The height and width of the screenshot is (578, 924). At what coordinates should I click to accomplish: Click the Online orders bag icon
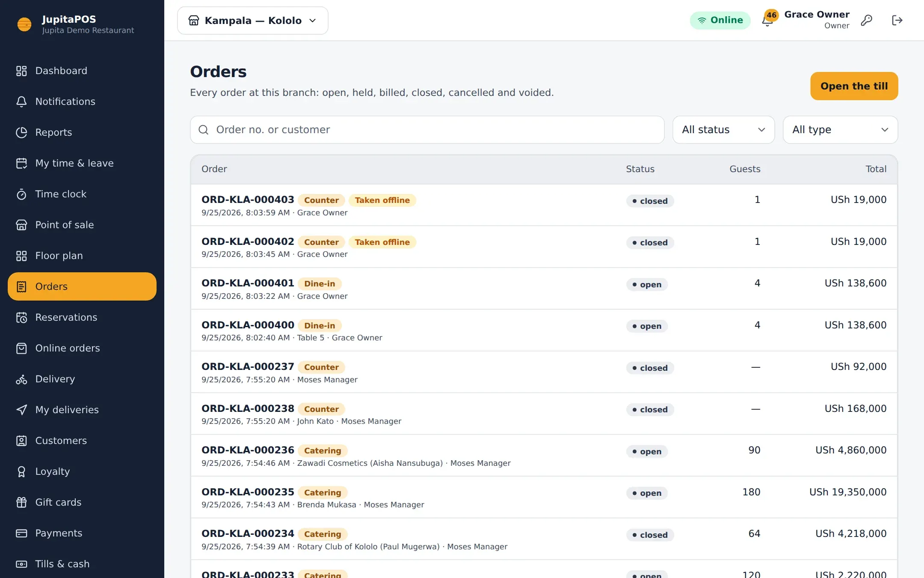21,348
